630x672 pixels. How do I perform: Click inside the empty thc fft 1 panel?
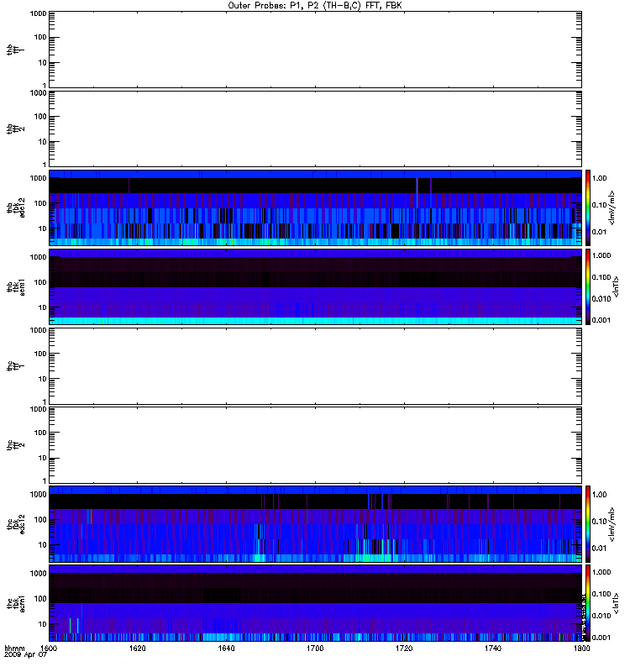pos(315,366)
